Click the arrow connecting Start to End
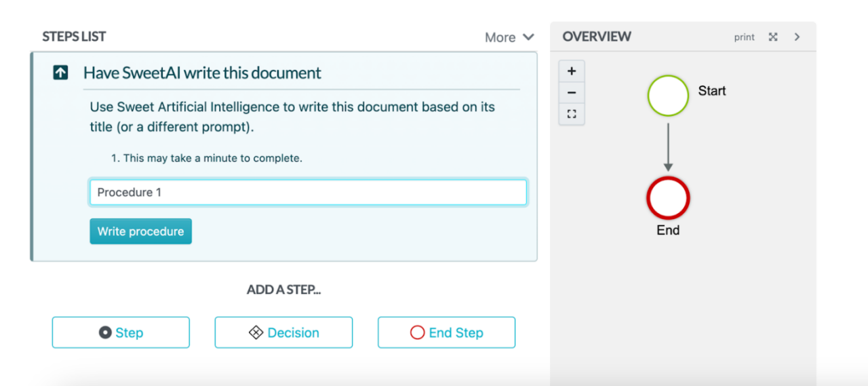The image size is (868, 386). [668, 146]
